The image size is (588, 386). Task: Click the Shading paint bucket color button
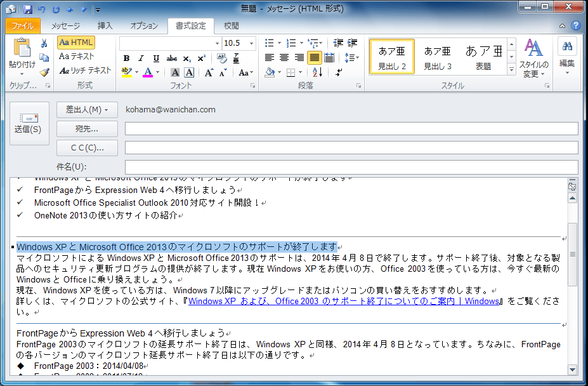pos(270,72)
